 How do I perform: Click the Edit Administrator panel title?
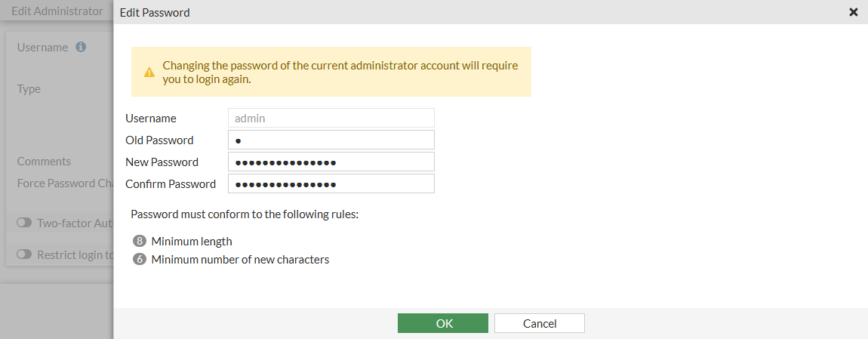point(57,11)
